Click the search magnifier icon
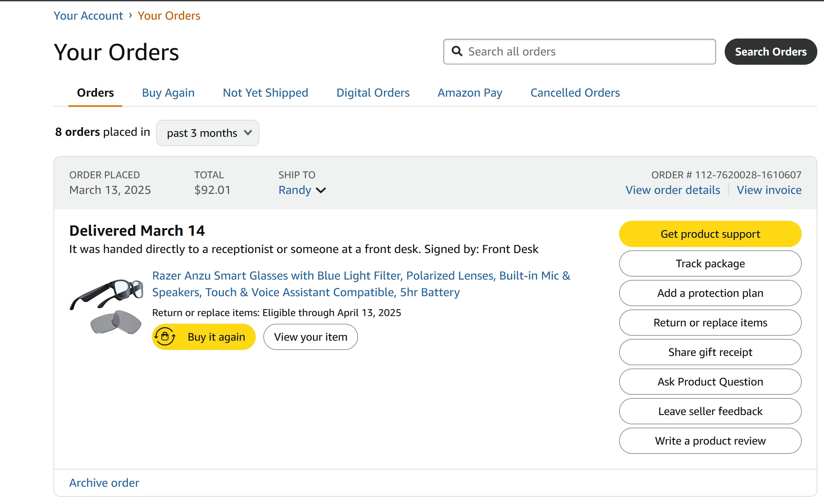Image resolution: width=824 pixels, height=504 pixels. click(457, 51)
